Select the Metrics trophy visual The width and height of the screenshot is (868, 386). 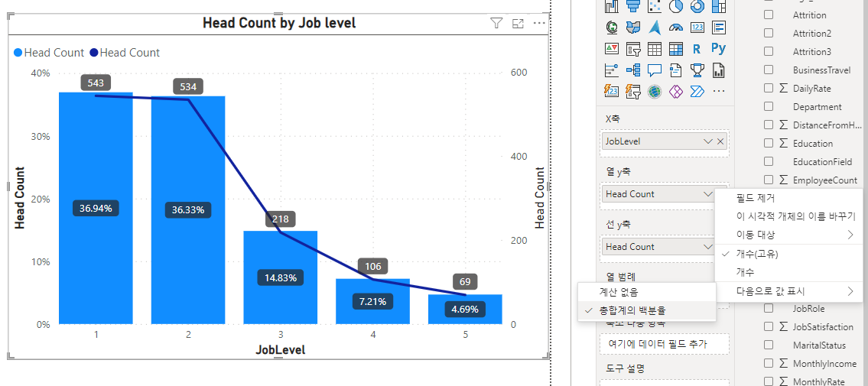[x=697, y=70]
